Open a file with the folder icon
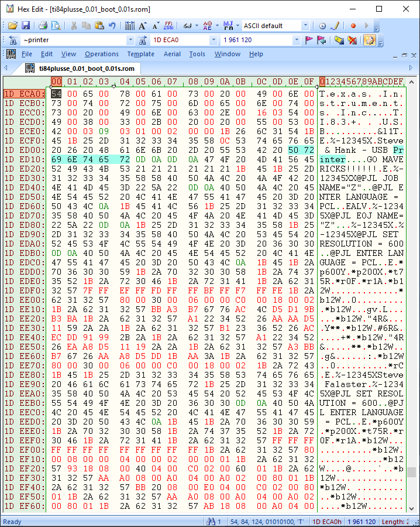Screen dimensions: 420x527 [x=12, y=26]
